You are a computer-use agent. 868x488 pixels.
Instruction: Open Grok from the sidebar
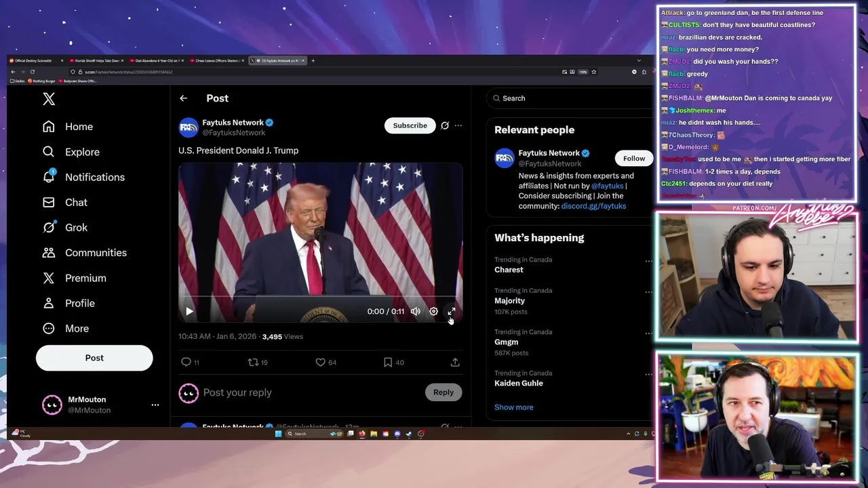pyautogui.click(x=64, y=228)
